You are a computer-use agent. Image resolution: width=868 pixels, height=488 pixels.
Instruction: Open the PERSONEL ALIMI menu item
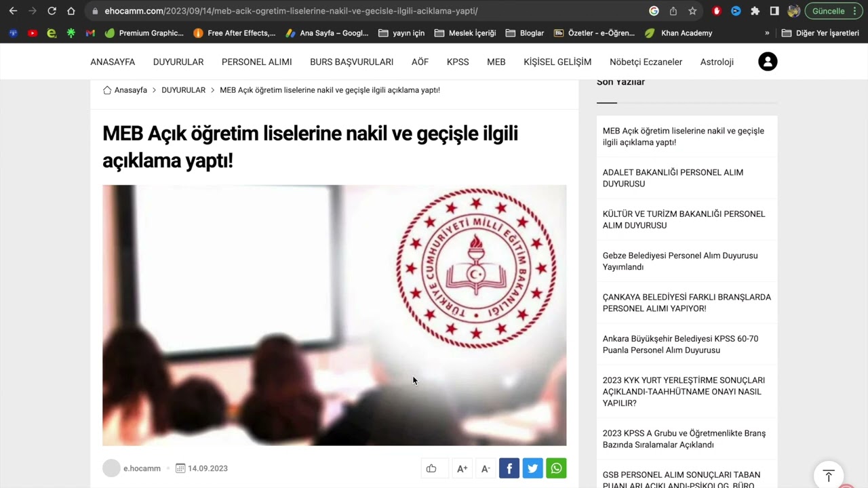click(257, 62)
